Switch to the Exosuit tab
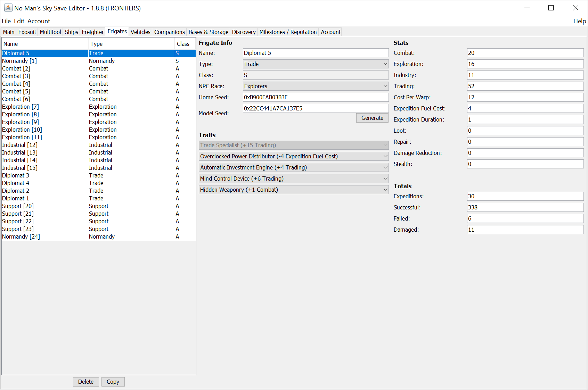Viewport: 588px width, 390px height. (27, 32)
